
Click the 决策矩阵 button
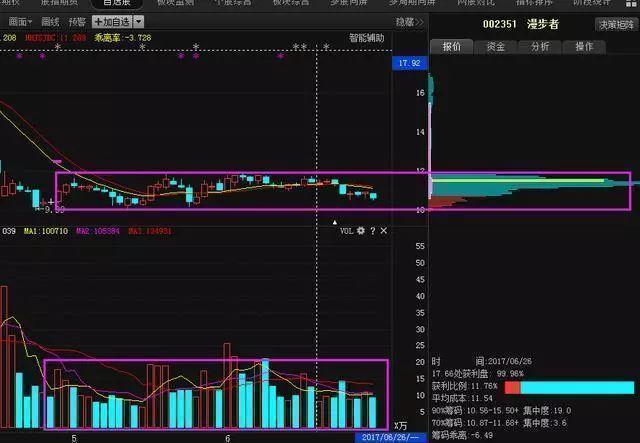(616, 24)
